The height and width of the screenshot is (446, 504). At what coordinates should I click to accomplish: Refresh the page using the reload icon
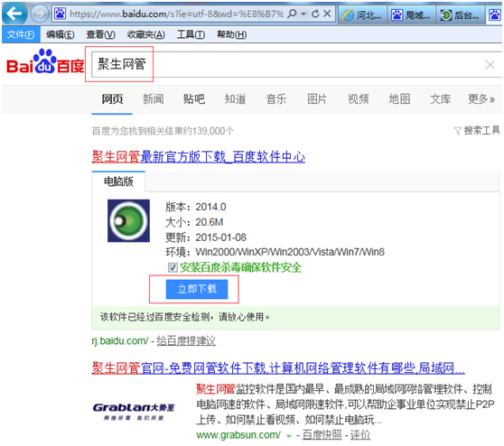pyautogui.click(x=315, y=14)
